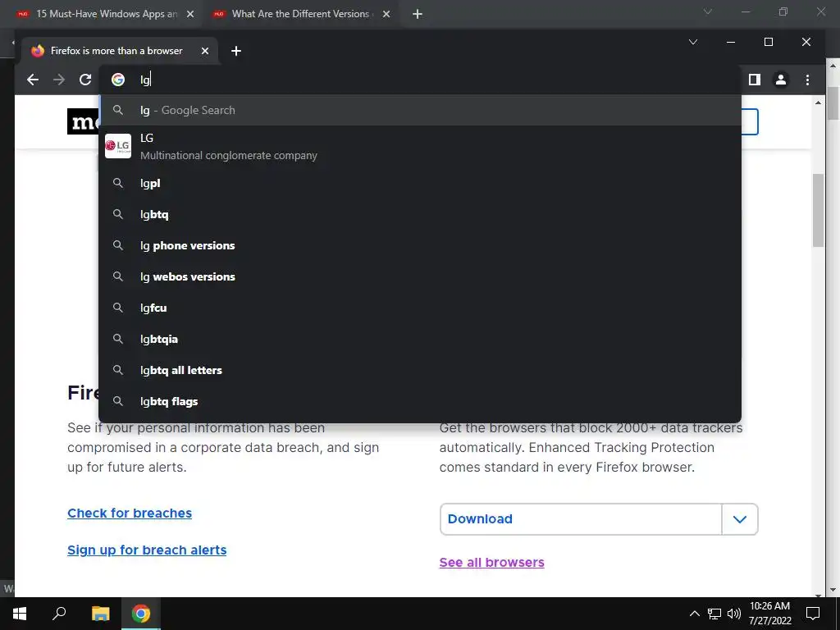Expand the Download options chevron
840x630 pixels.
[x=740, y=519]
